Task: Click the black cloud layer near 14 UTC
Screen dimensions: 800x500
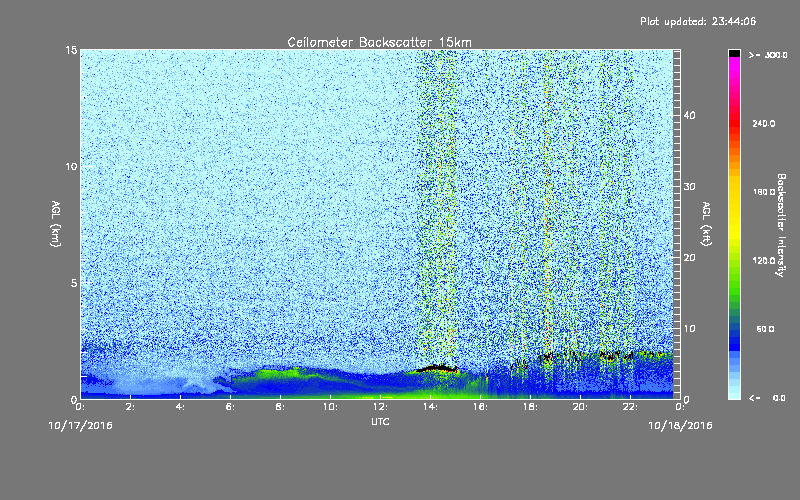Action: tap(436, 368)
